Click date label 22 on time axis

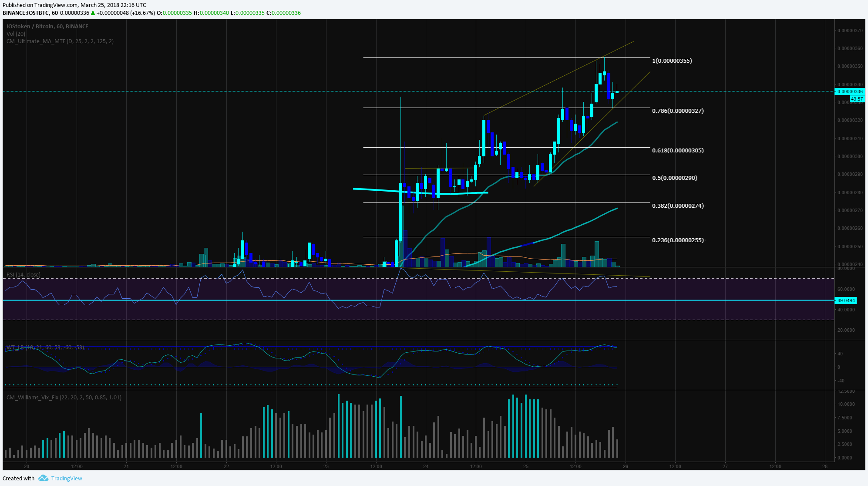226,466
